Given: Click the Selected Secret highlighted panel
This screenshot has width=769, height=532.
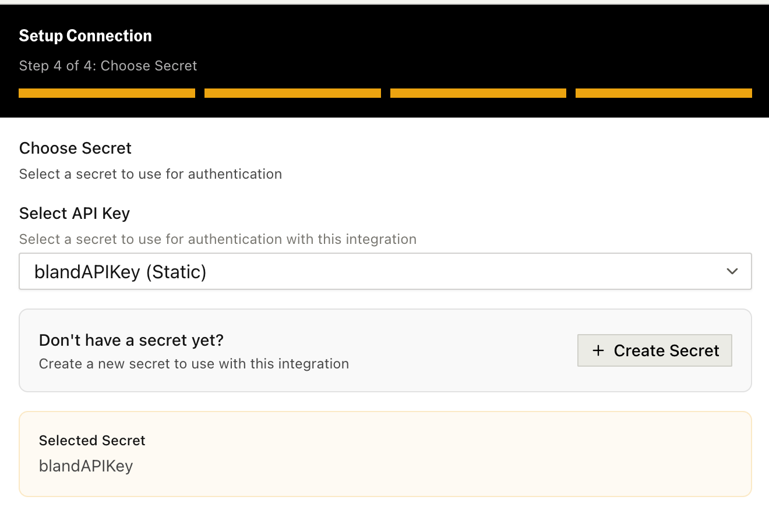Looking at the screenshot, I should tap(384, 454).
